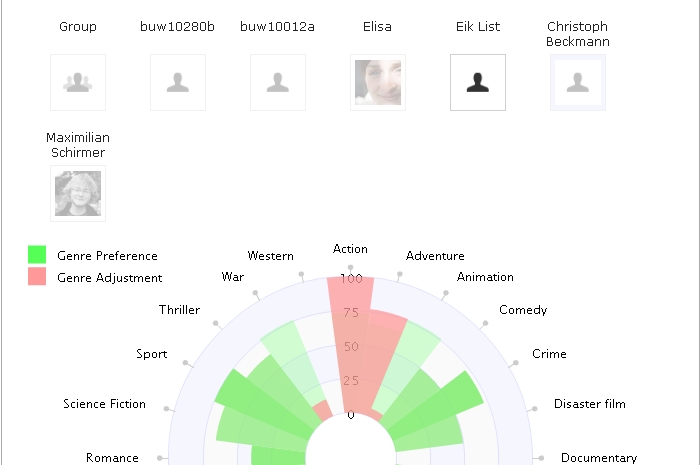The image size is (700, 465).
Task: Select the Eik List avatar
Action: pos(478,83)
